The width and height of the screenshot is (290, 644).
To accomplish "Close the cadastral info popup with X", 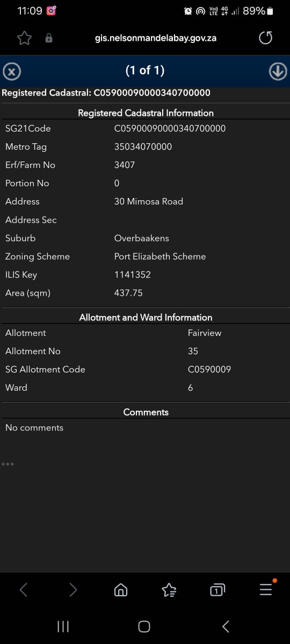I will click(12, 71).
